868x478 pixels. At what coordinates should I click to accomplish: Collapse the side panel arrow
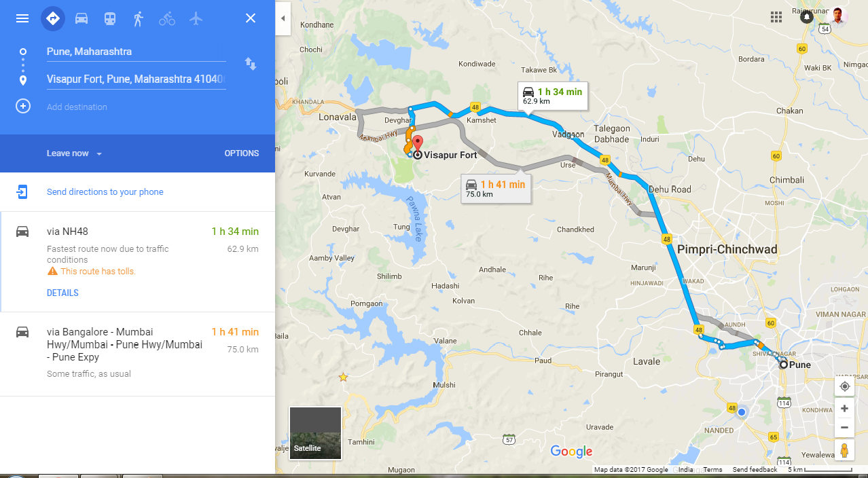pyautogui.click(x=283, y=18)
